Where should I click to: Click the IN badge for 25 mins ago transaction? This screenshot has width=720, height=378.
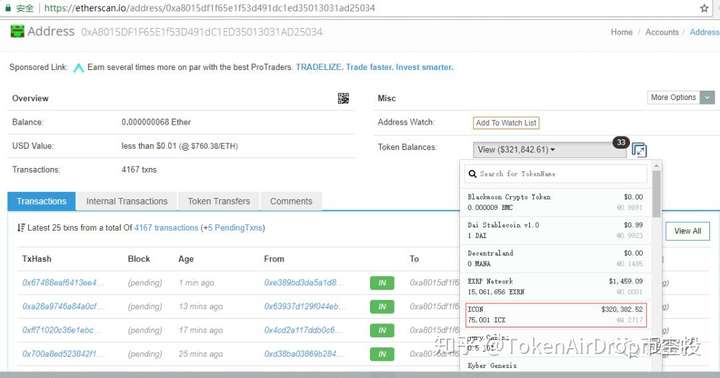(382, 354)
